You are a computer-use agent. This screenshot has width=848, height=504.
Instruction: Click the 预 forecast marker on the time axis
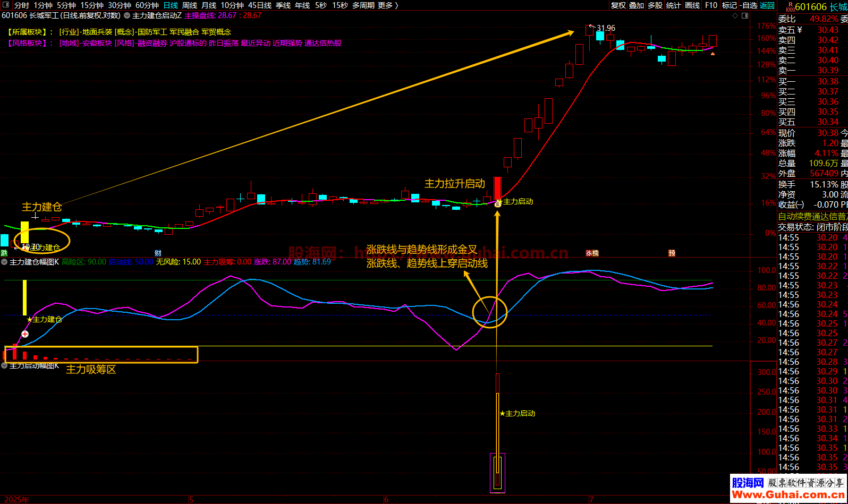coord(672,253)
